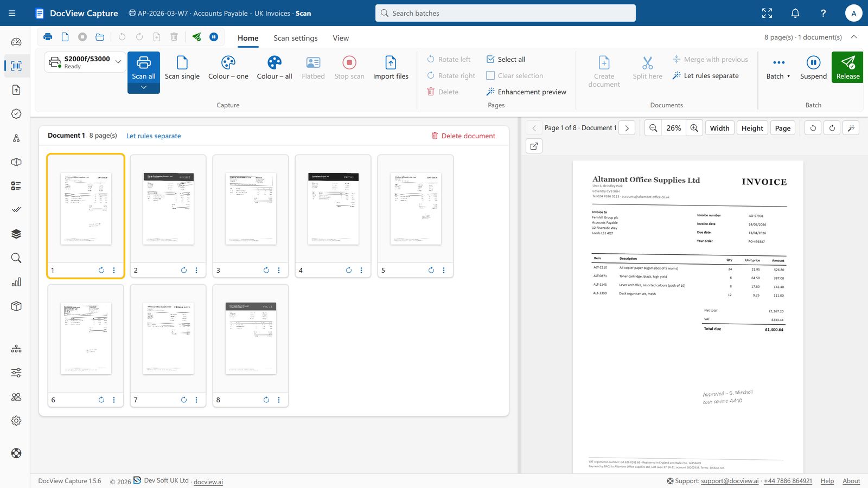Zoom in on page preview
This screenshot has width=868, height=488.
point(694,128)
